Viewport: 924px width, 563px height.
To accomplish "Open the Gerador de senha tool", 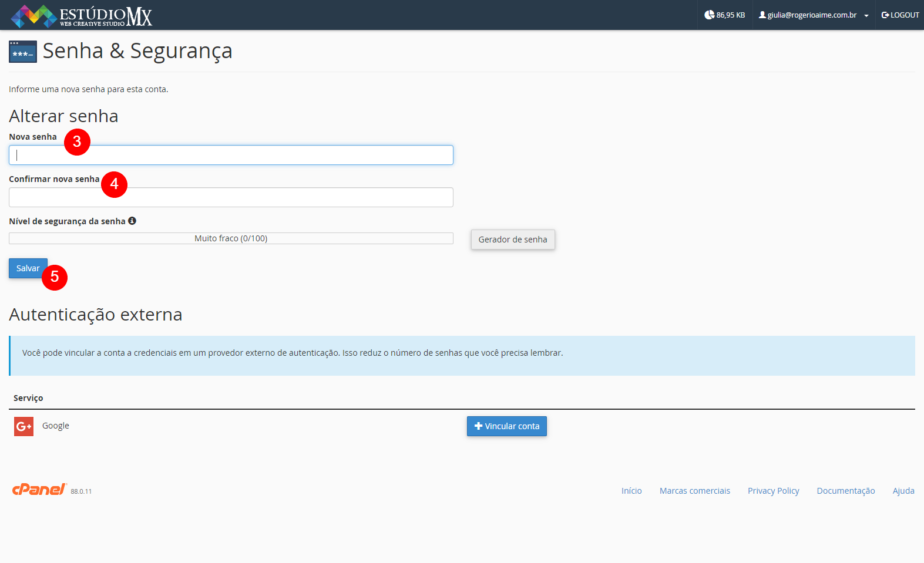I will (x=512, y=240).
